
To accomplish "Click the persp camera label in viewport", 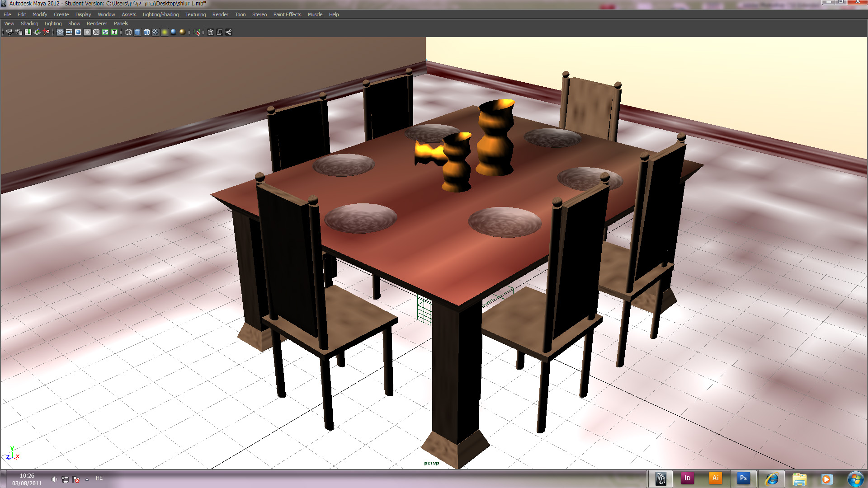I will 431,463.
